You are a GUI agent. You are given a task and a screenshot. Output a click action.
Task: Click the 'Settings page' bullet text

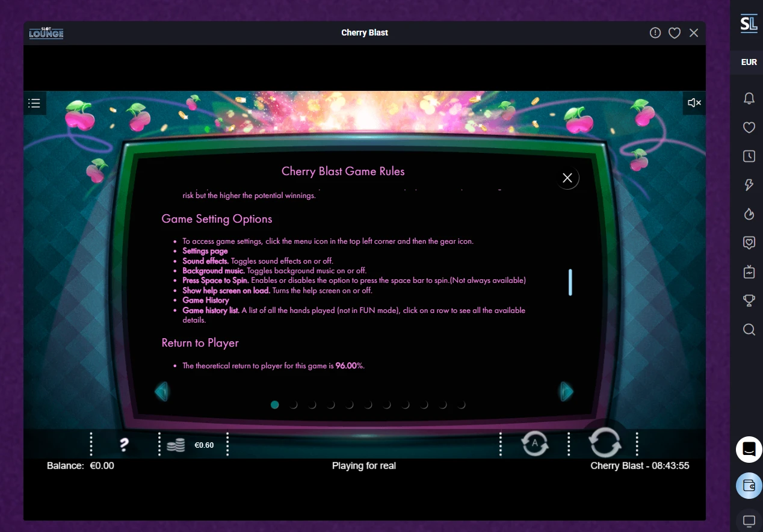pyautogui.click(x=205, y=251)
